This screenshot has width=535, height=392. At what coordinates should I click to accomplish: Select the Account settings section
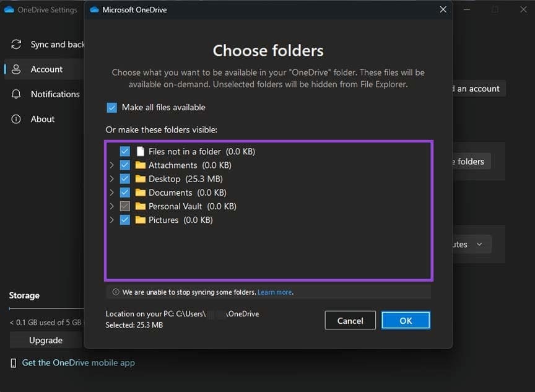pos(45,69)
